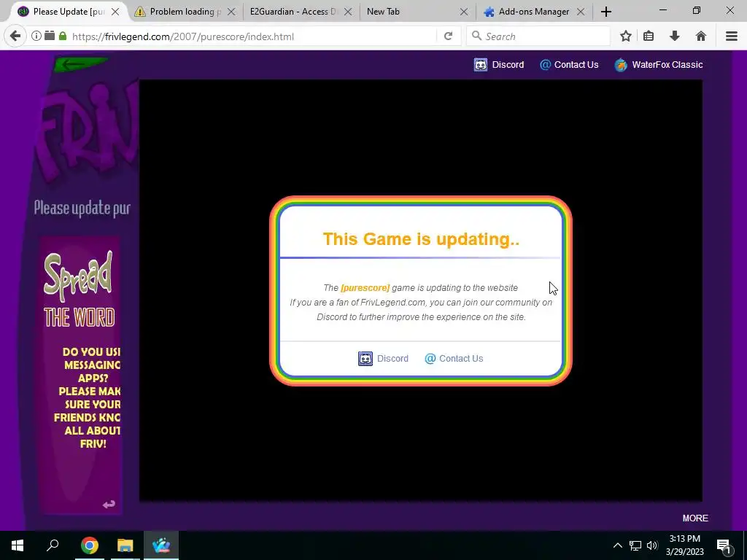Click the green back arrow on Friv page

80,64
